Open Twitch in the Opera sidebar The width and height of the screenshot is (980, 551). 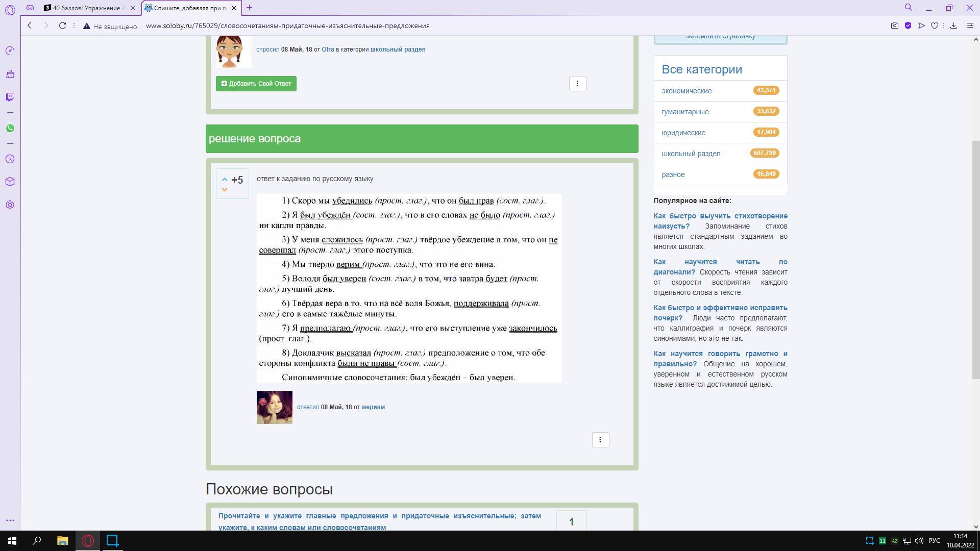10,97
